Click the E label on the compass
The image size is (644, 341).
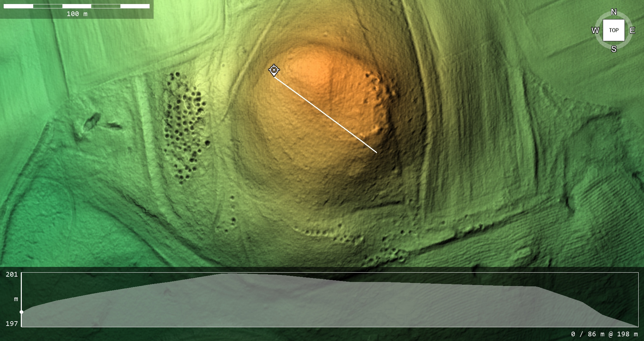tap(632, 31)
